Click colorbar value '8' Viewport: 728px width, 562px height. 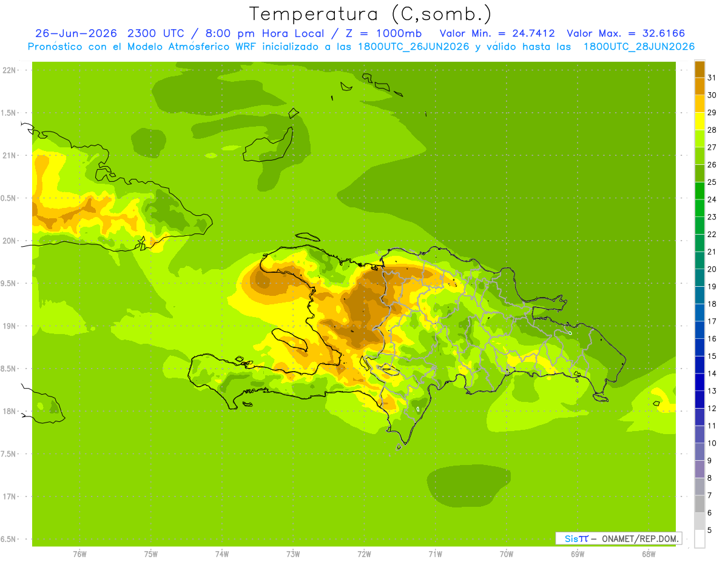pyautogui.click(x=710, y=478)
